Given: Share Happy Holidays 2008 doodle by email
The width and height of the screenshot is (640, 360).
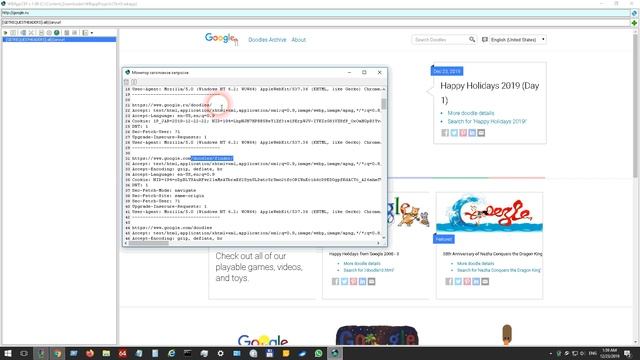Looking at the screenshot, I should point(371,282).
